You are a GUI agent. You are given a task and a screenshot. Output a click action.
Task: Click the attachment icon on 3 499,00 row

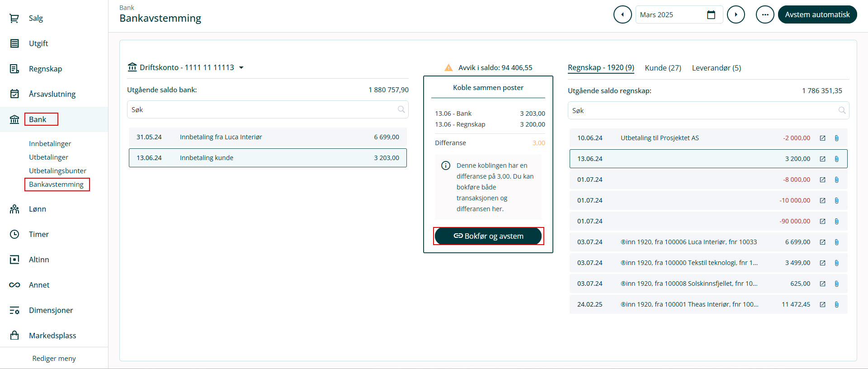[836, 263]
